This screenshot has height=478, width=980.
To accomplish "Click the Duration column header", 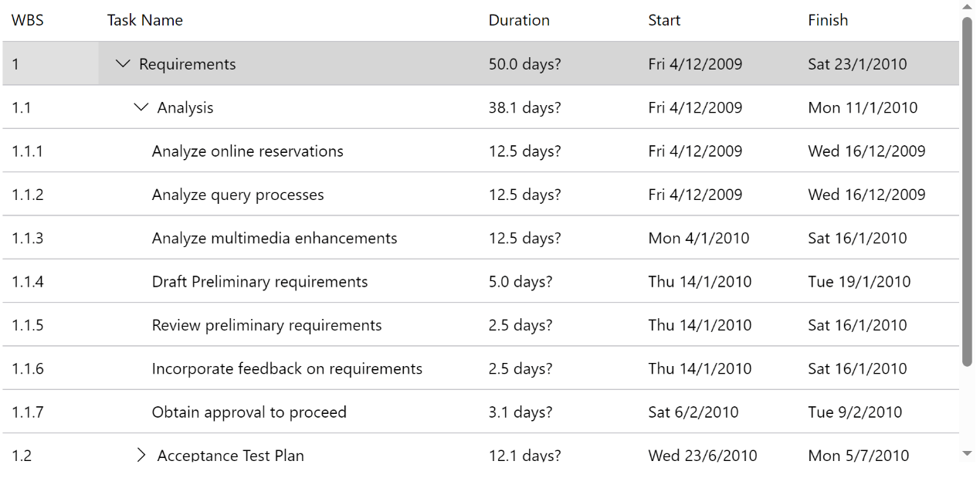I will click(x=519, y=20).
